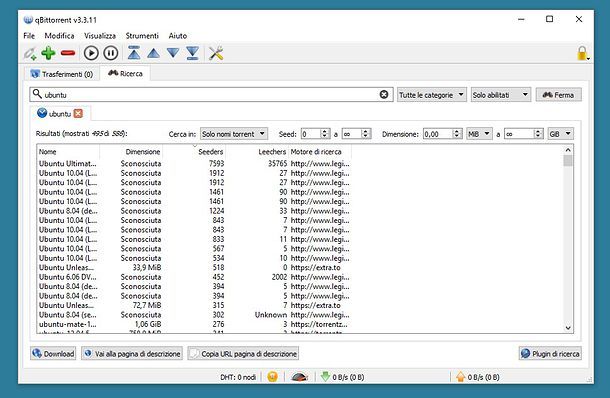
Task: Click the red minus delete torrent icon
Action: [68, 53]
